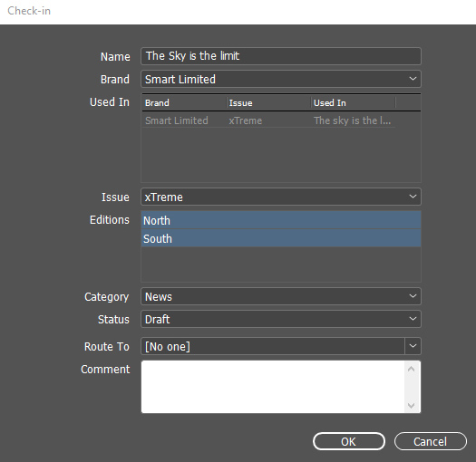Screen dimensions: 476x462
Task: Select the xTreme cell in Used In table
Action: (x=268, y=120)
